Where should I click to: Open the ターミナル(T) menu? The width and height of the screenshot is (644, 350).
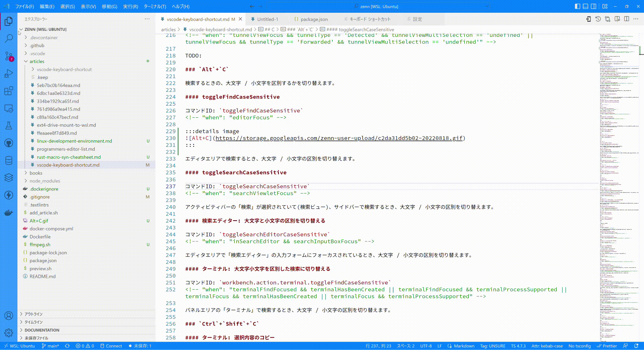(x=155, y=6)
